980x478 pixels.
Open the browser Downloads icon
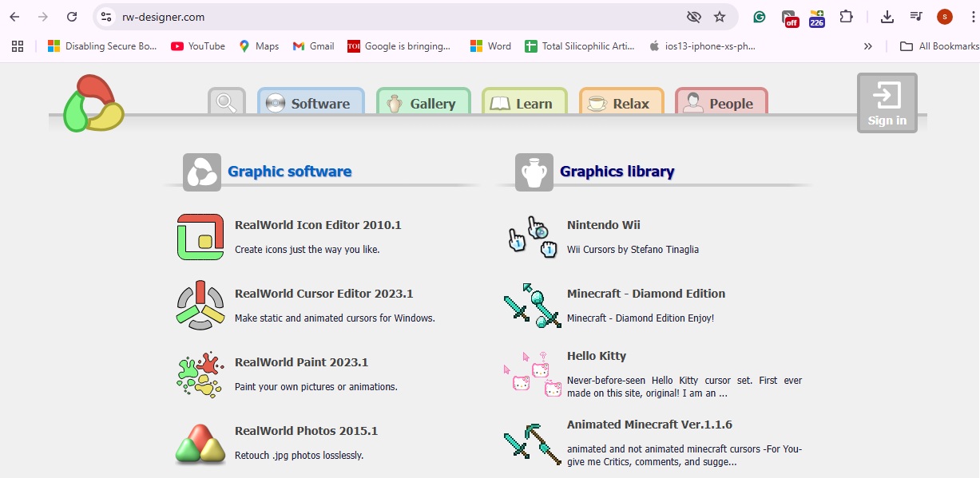[x=887, y=17]
